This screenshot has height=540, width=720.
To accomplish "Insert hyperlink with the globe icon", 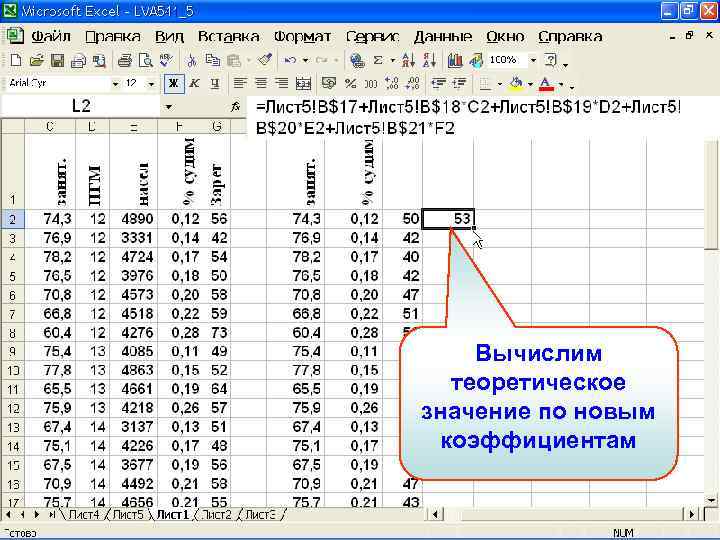I will pos(357,60).
